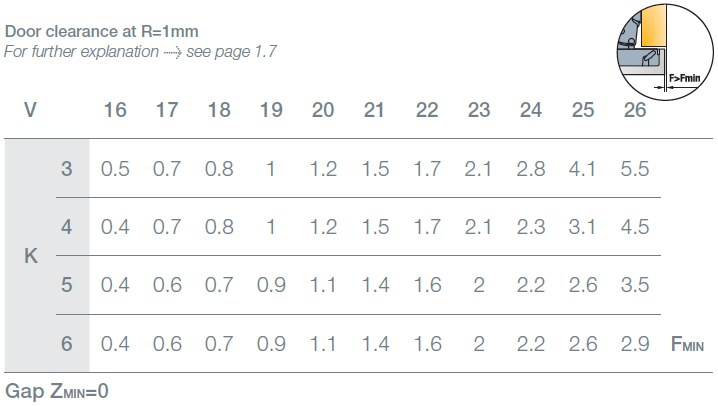718x406 pixels.
Task: Click the 'Door clearance at R=1mm' heading
Action: tap(101, 31)
